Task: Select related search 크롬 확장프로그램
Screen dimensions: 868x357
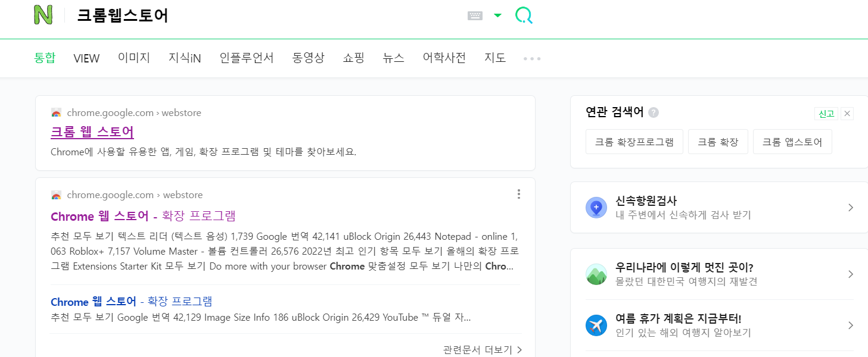Action: click(634, 142)
